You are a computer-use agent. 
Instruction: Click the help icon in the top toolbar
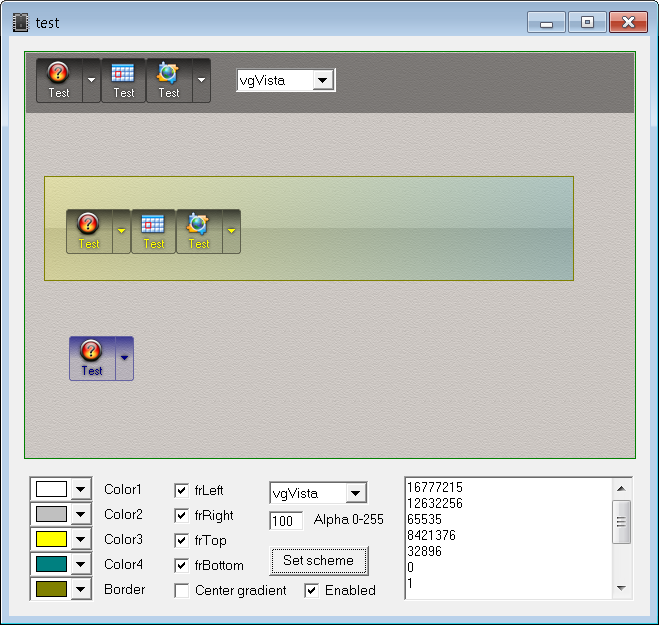click(x=58, y=73)
